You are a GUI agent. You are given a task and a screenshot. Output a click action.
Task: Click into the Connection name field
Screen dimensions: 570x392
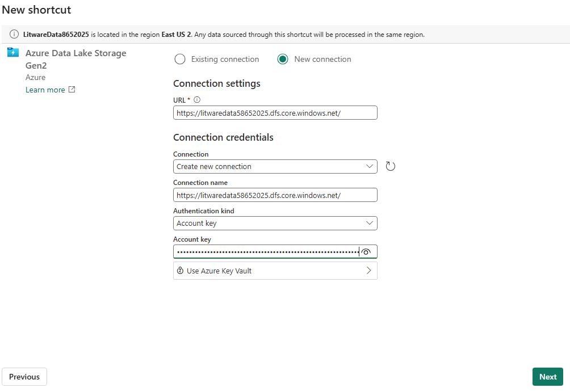point(275,195)
